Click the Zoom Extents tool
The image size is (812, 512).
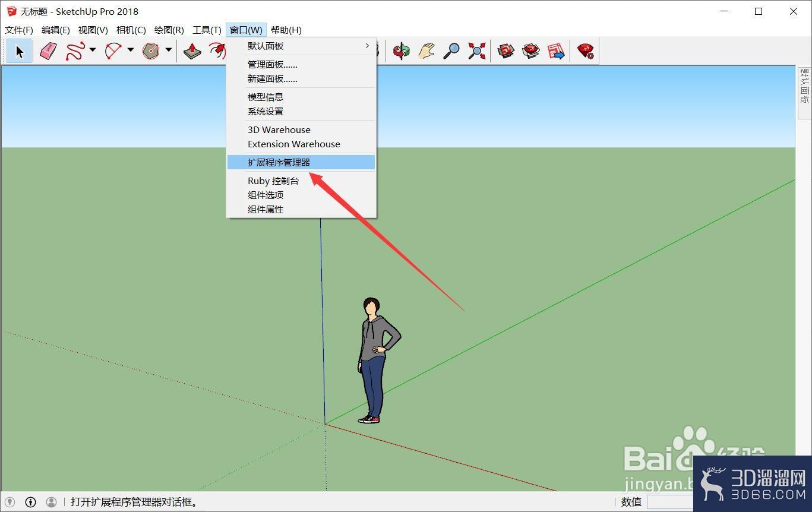476,51
